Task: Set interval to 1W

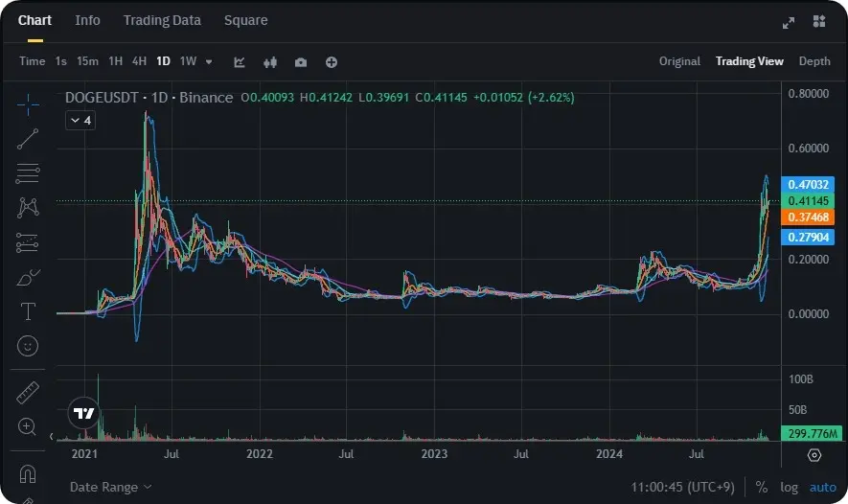Action: point(188,61)
